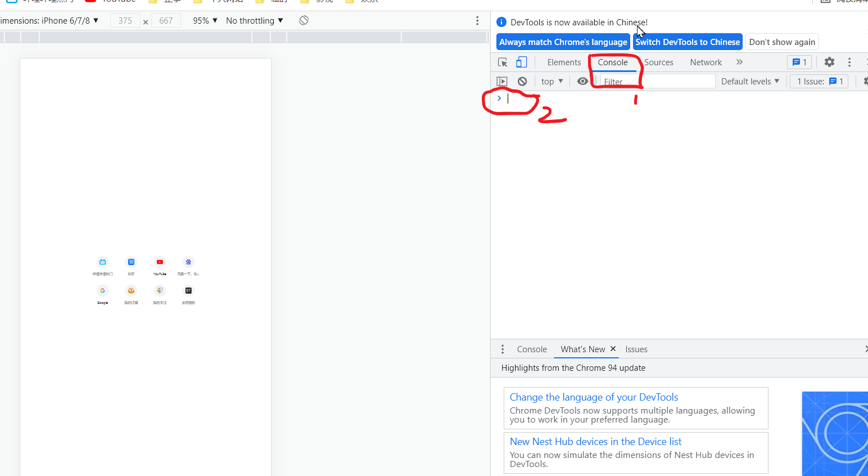This screenshot has width=868, height=476.
Task: Open the No throttling dropdown
Action: pos(255,21)
